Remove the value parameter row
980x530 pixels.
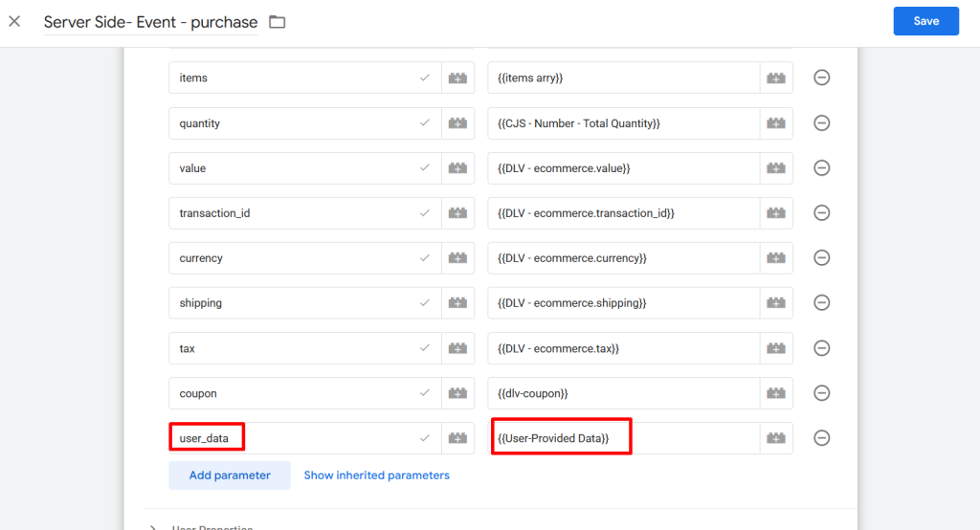[821, 168]
